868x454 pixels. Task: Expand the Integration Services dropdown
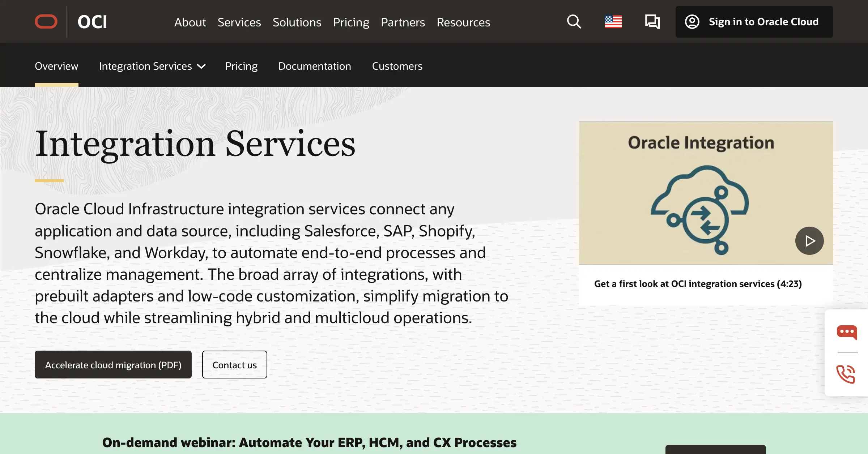click(x=152, y=66)
